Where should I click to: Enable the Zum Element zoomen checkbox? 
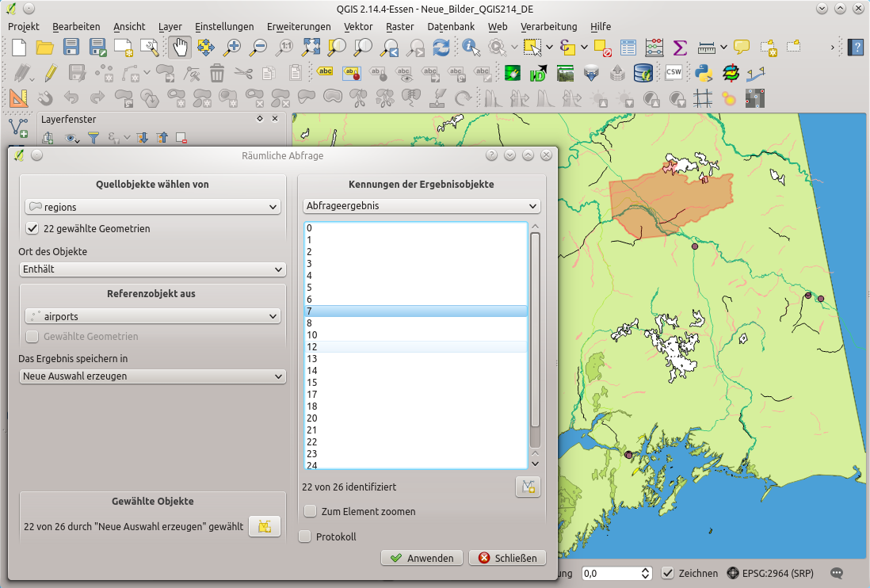311,511
